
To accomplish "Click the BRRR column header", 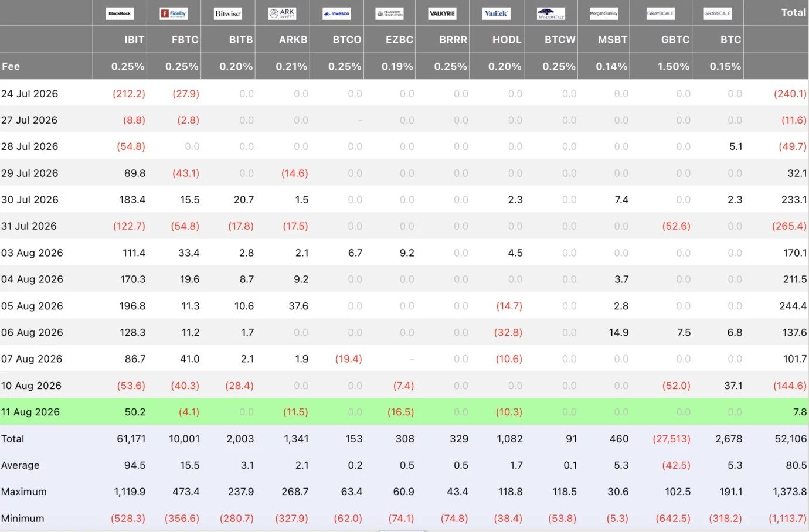I will pyautogui.click(x=453, y=40).
